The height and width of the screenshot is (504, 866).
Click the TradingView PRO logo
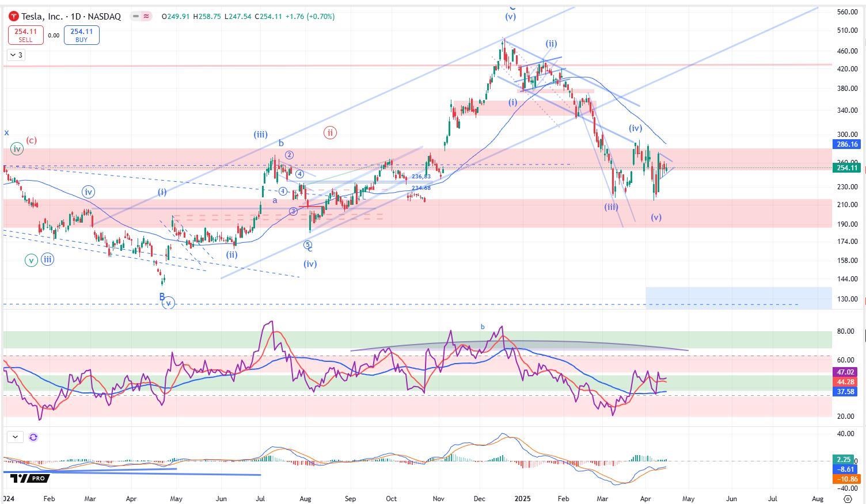coord(29,478)
